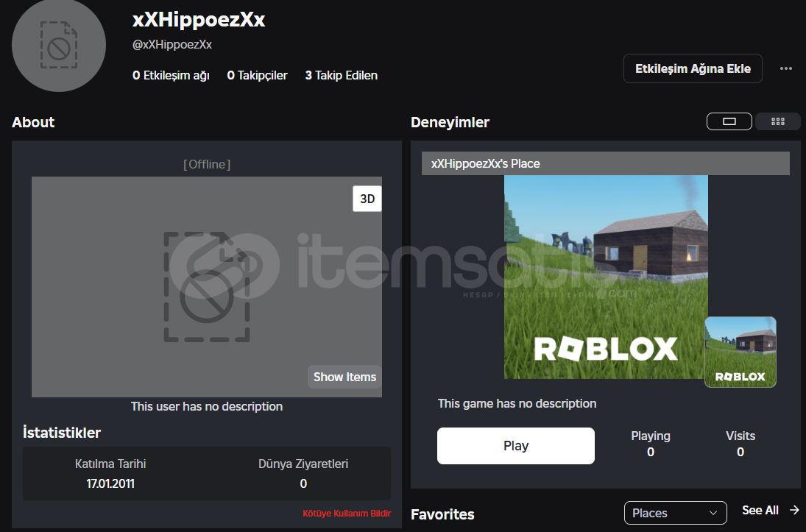Switch experiences to slideshow view
This screenshot has height=532, width=806.
[x=729, y=121]
